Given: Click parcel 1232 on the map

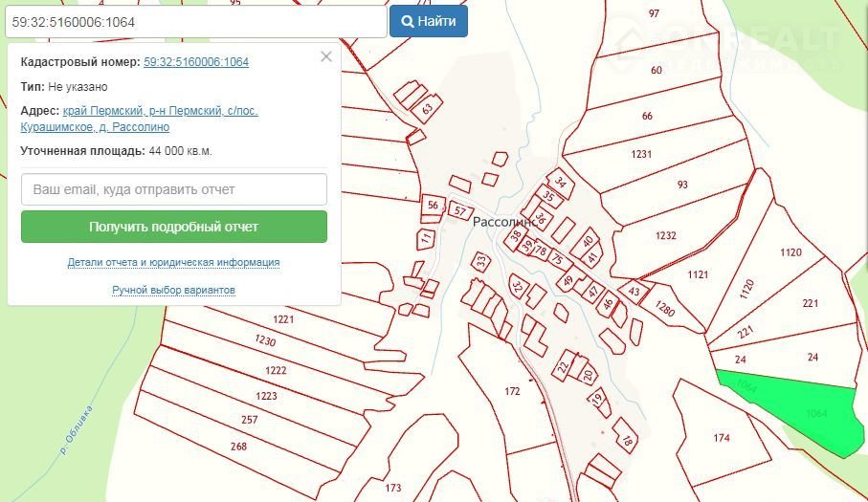Looking at the screenshot, I should coord(666,235).
